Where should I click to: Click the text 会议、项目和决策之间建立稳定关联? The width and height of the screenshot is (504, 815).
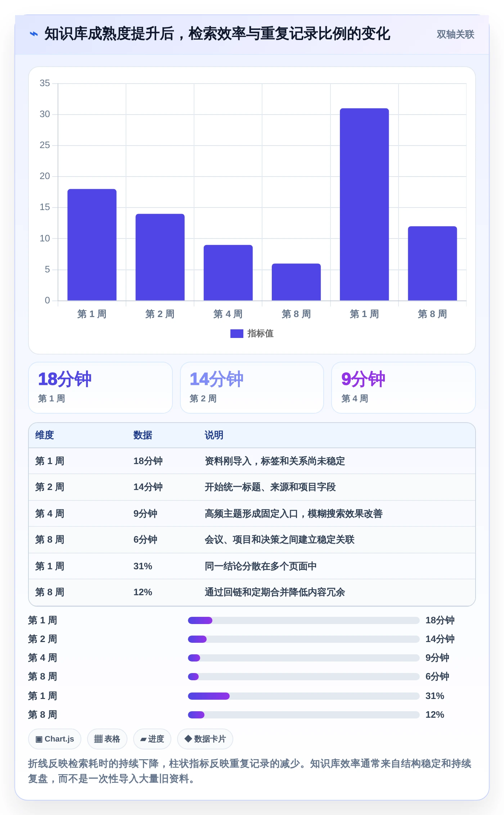[279, 540]
